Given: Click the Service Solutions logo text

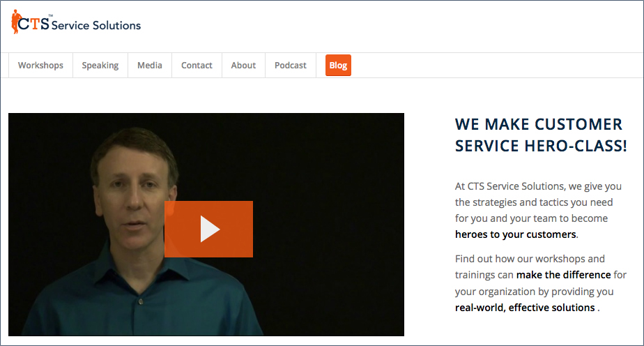Looking at the screenshot, I should coord(96,26).
